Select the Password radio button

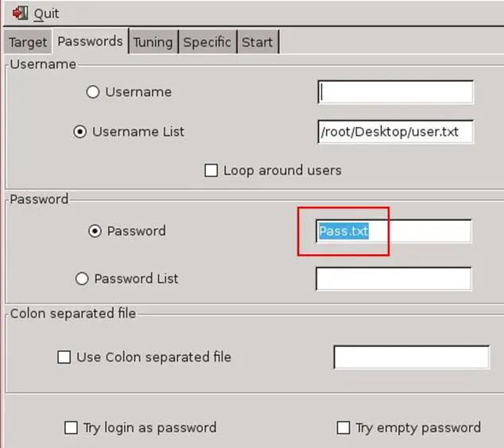[95, 231]
